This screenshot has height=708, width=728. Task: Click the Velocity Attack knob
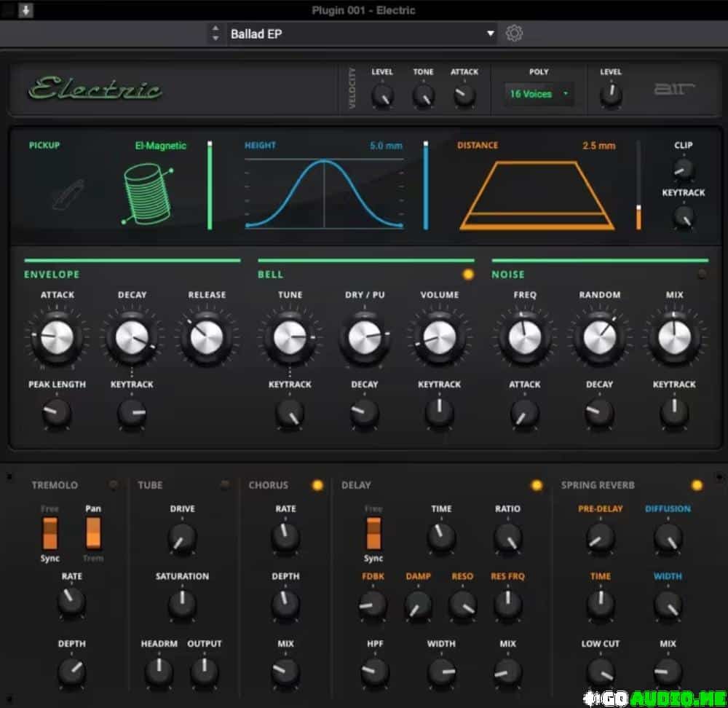point(464,95)
